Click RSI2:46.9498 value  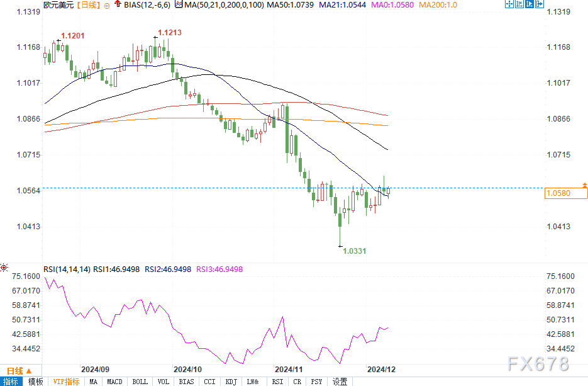pos(168,270)
